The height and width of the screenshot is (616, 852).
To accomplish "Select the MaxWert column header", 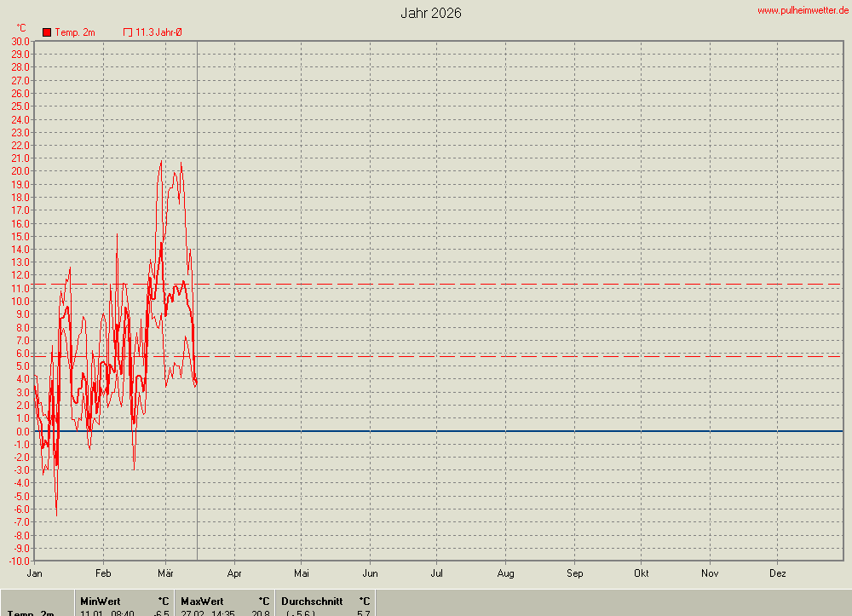I will pos(202,601).
